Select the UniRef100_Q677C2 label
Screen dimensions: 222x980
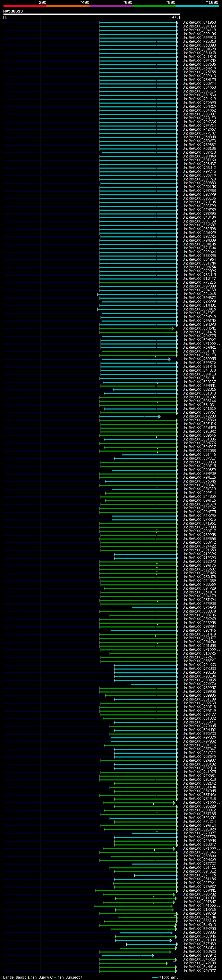199,864
